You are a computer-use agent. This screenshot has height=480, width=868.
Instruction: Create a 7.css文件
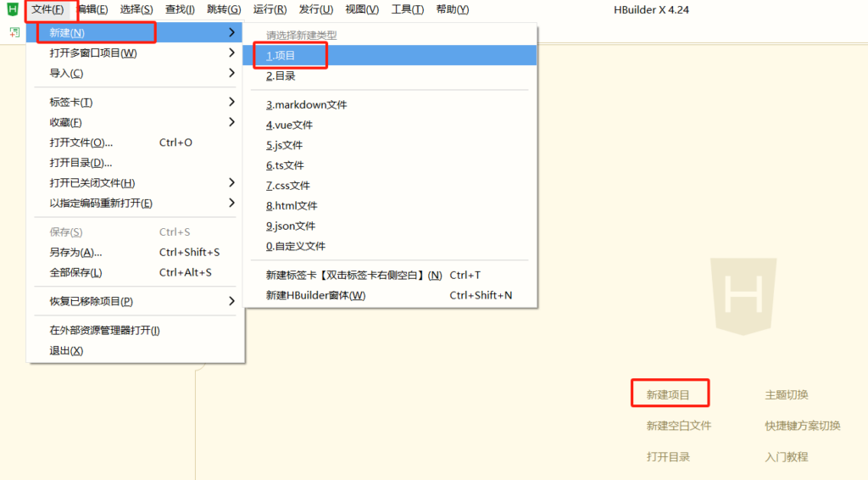coord(390,186)
